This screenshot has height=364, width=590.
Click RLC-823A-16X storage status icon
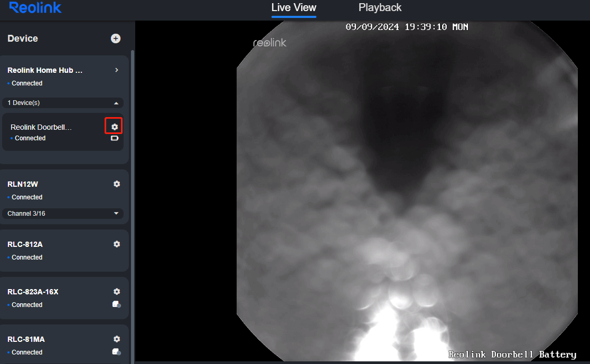click(117, 304)
